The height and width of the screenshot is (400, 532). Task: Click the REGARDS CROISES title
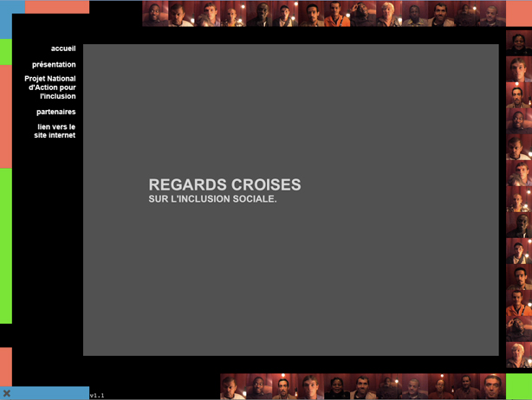[224, 184]
